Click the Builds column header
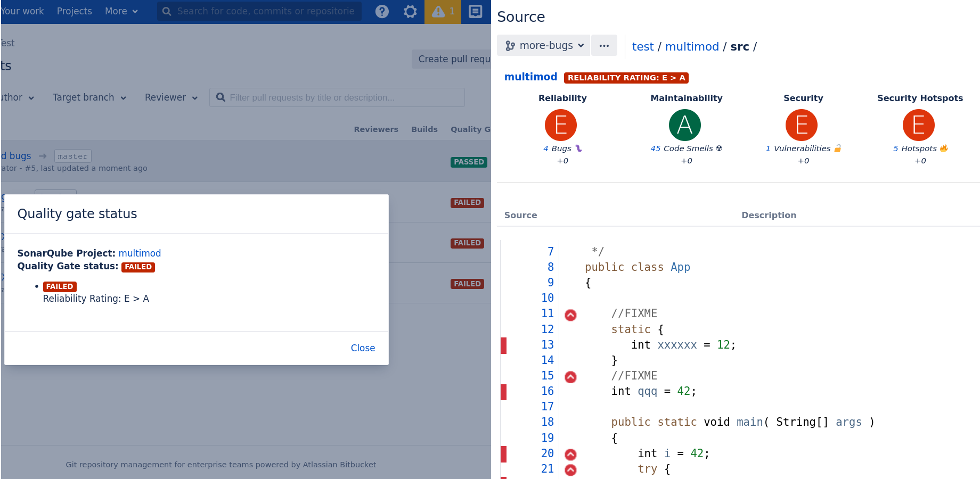This screenshot has height=479, width=980. (x=424, y=129)
